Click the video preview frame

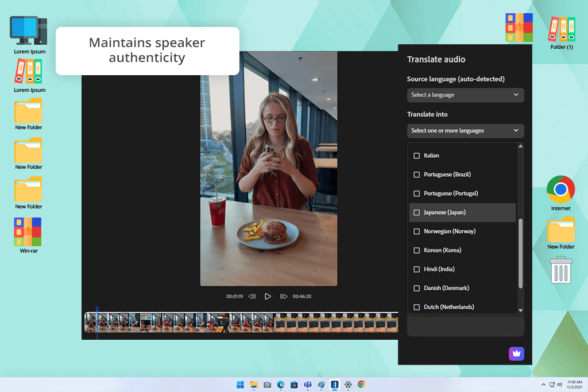pyautogui.click(x=269, y=169)
